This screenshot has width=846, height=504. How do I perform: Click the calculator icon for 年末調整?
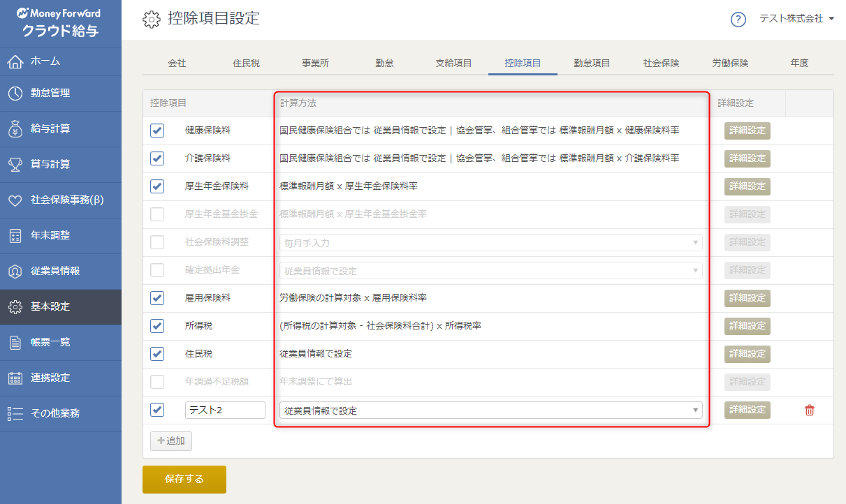click(15, 236)
